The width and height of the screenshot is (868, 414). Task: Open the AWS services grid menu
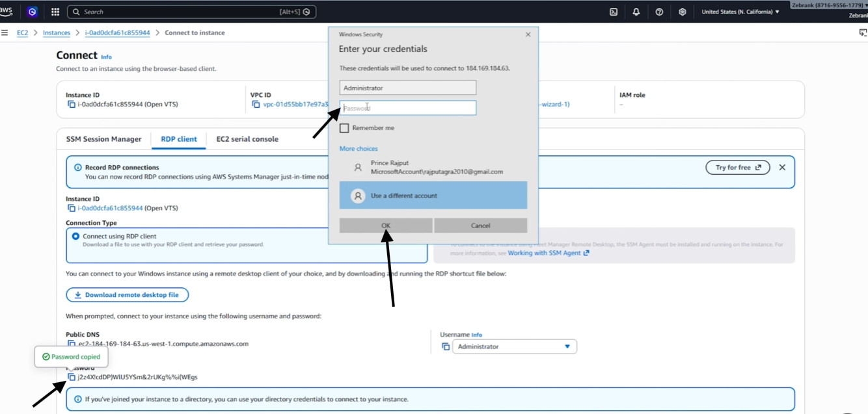coord(55,12)
